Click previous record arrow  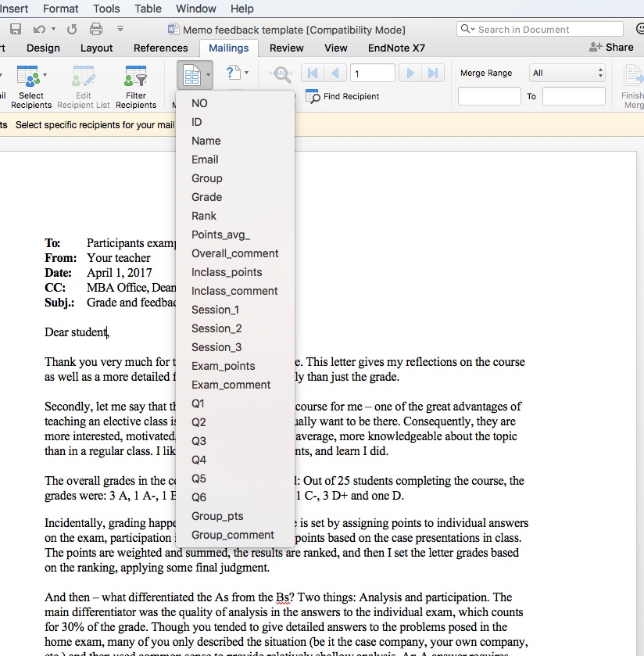(x=335, y=73)
